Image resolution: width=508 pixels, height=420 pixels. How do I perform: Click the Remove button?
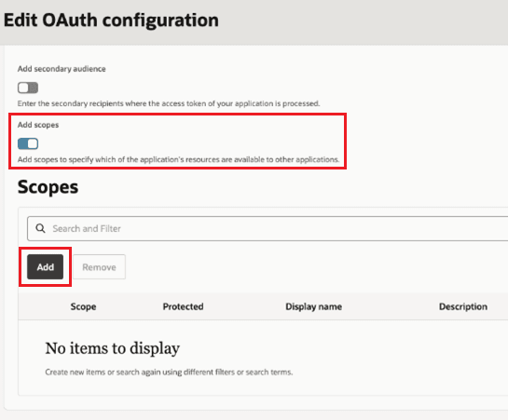(99, 267)
